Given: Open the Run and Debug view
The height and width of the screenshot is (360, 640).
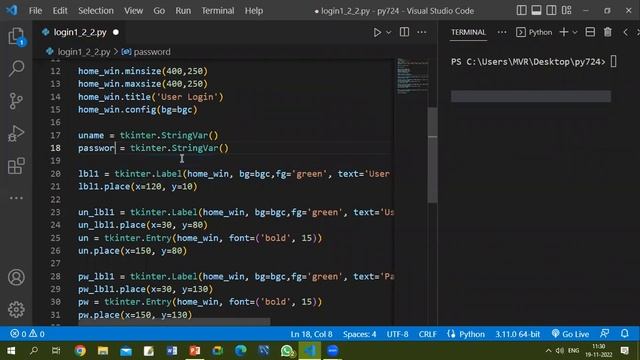Looking at the screenshot, I should (x=16, y=133).
